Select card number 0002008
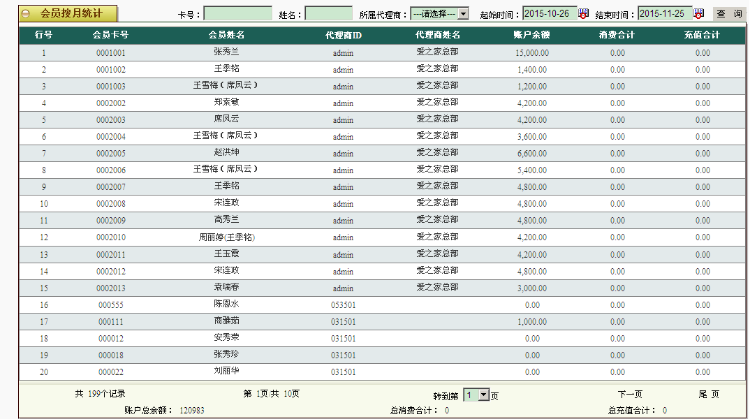 110,204
